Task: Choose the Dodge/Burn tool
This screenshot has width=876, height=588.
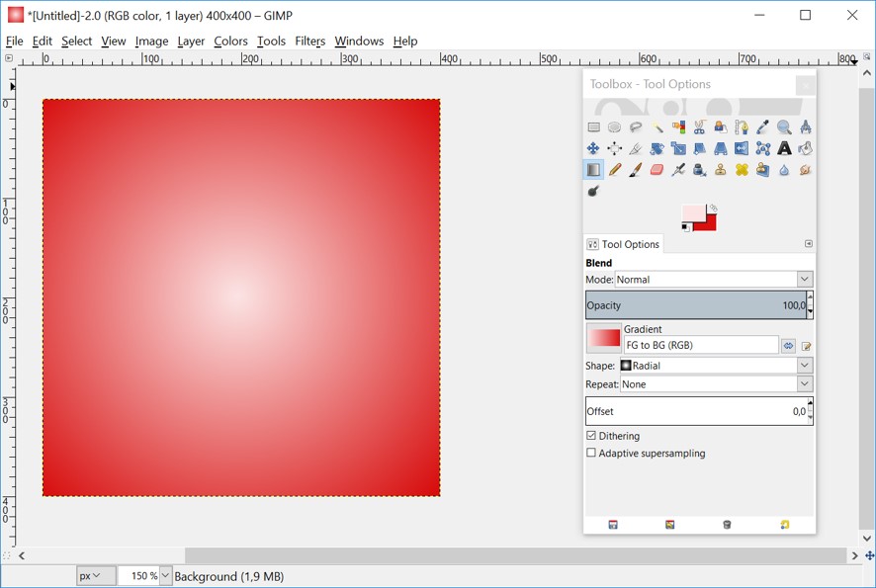Action: 593,191
